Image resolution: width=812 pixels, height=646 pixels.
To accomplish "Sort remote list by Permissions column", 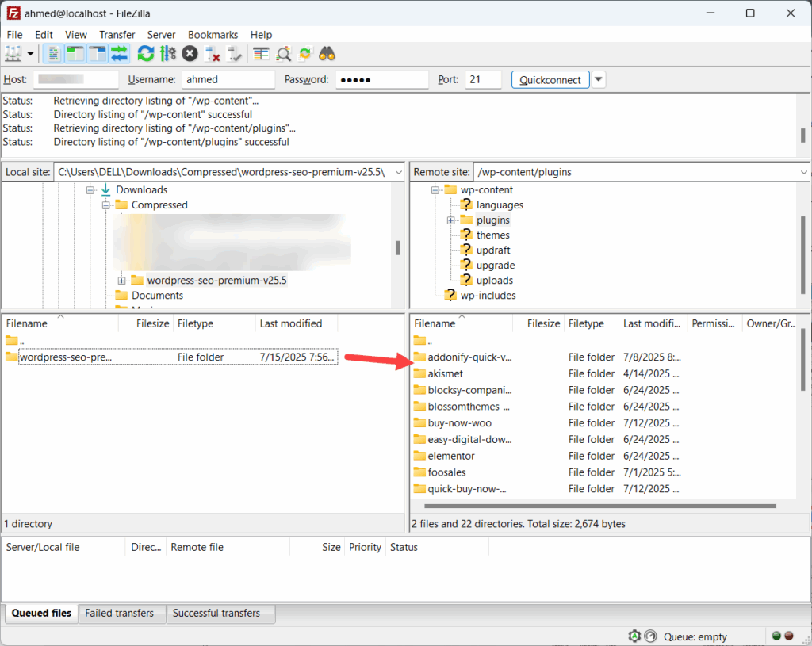I will (714, 323).
